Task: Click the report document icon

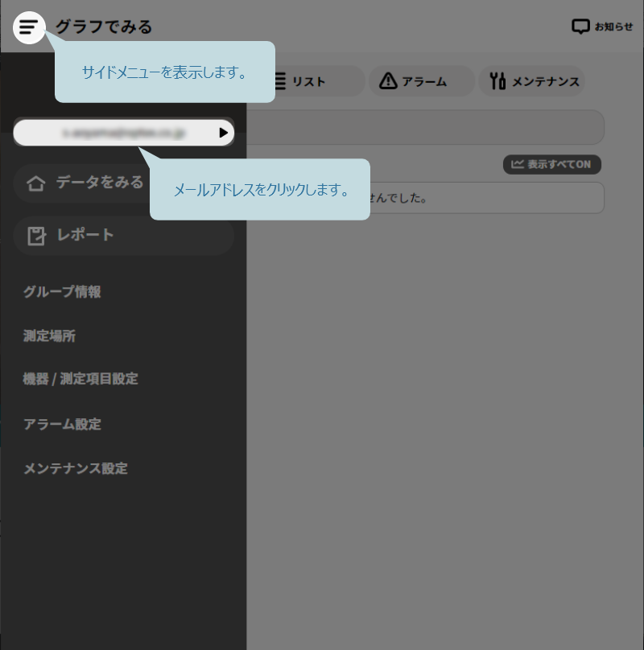Action: coord(36,236)
